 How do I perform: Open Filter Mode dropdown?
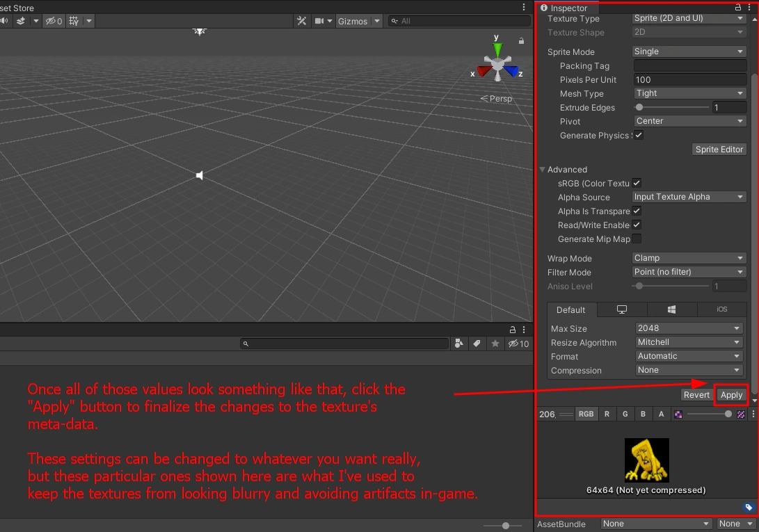(x=689, y=272)
